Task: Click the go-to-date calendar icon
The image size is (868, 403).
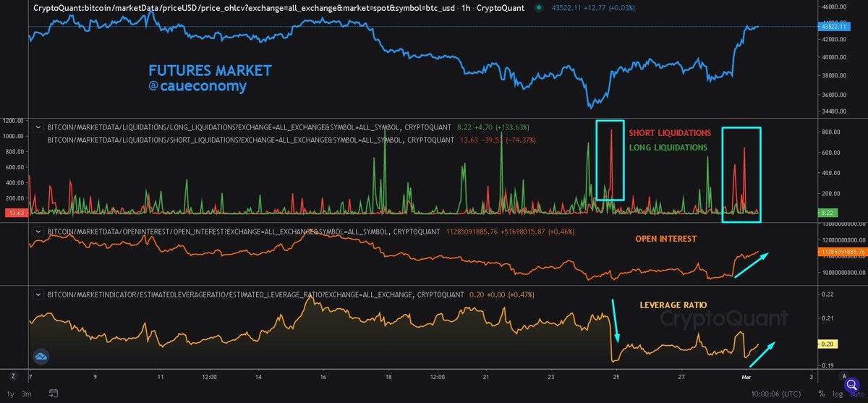Action: tap(53, 393)
